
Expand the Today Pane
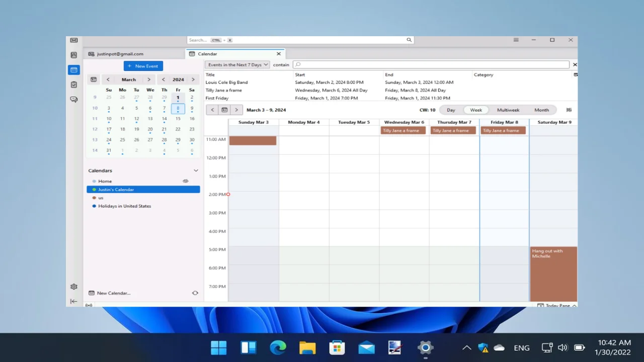point(557,305)
